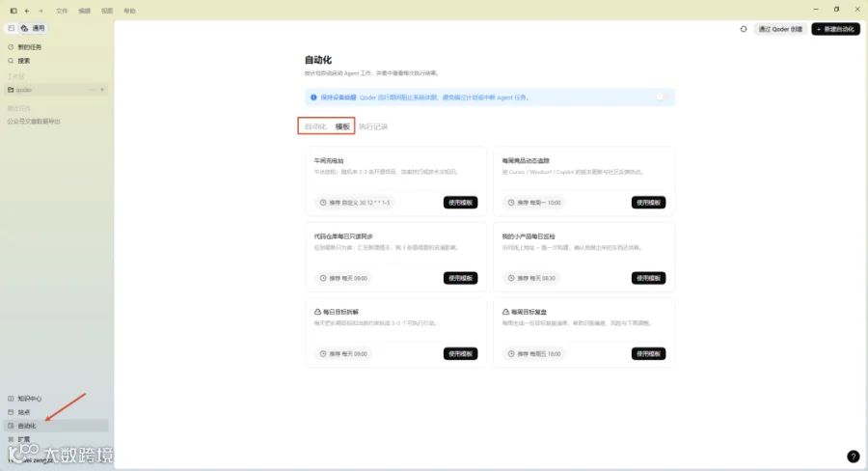Click the icon beside 每日目标拆解
The height and width of the screenshot is (471, 868).
pyautogui.click(x=317, y=312)
